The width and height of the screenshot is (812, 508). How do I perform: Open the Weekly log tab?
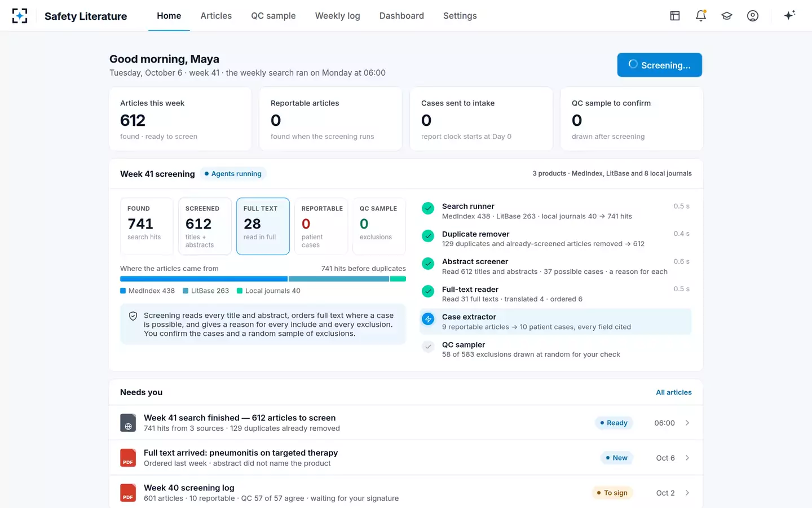click(337, 16)
